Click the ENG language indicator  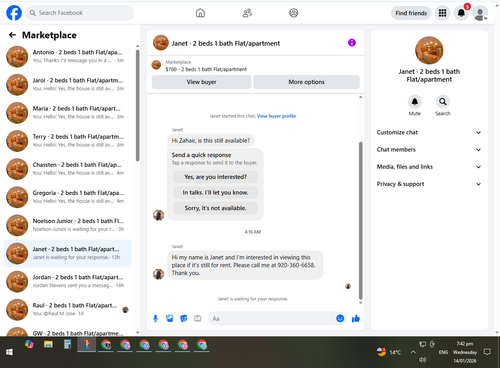[x=443, y=352]
